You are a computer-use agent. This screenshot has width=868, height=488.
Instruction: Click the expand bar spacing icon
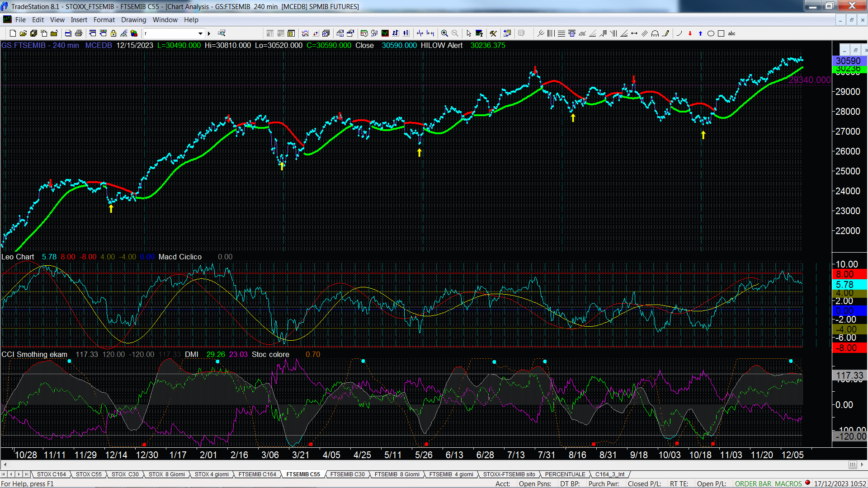430,33
